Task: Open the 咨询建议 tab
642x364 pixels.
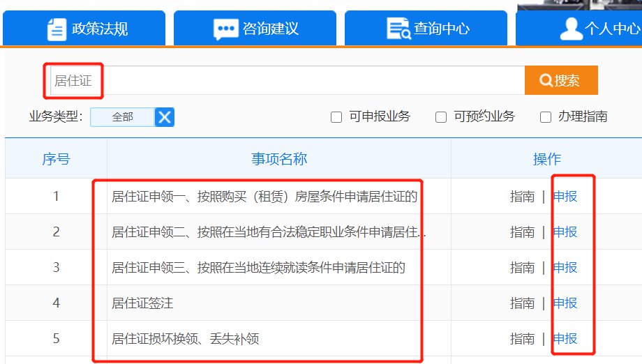Action: [x=255, y=28]
